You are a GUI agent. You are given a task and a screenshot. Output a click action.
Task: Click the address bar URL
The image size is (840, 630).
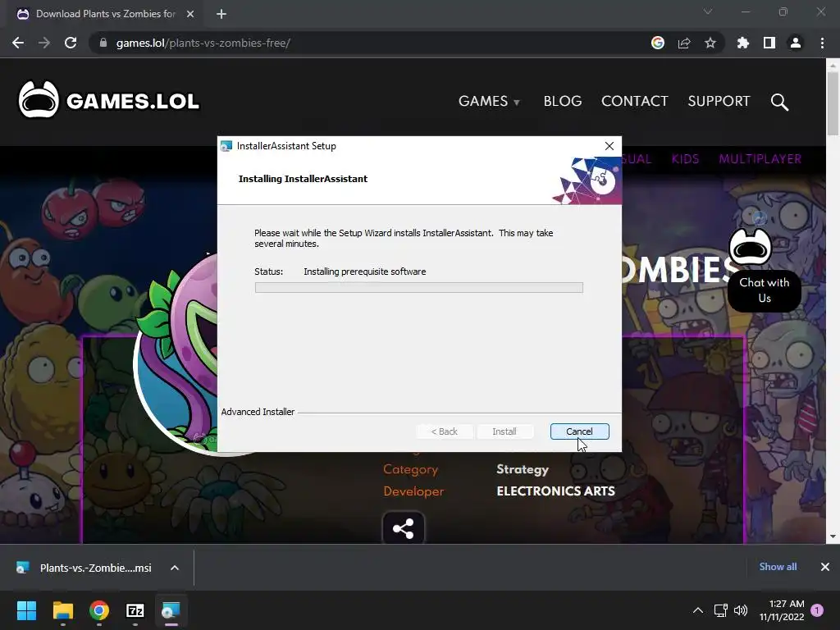tap(203, 43)
